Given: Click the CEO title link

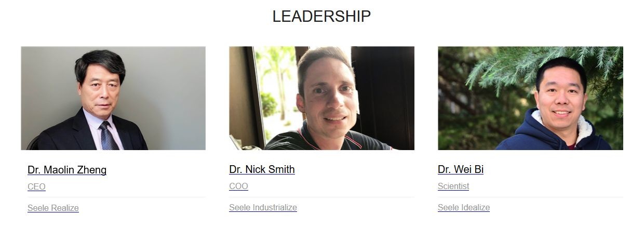Looking at the screenshot, I should click(x=36, y=187).
